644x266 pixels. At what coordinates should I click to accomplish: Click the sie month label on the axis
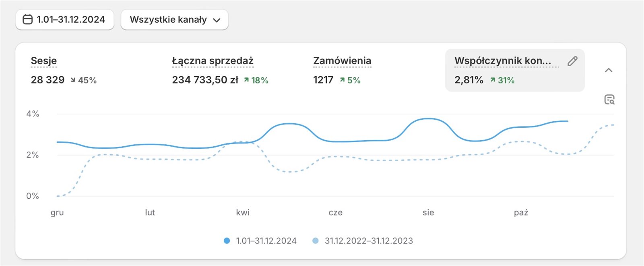(x=428, y=212)
